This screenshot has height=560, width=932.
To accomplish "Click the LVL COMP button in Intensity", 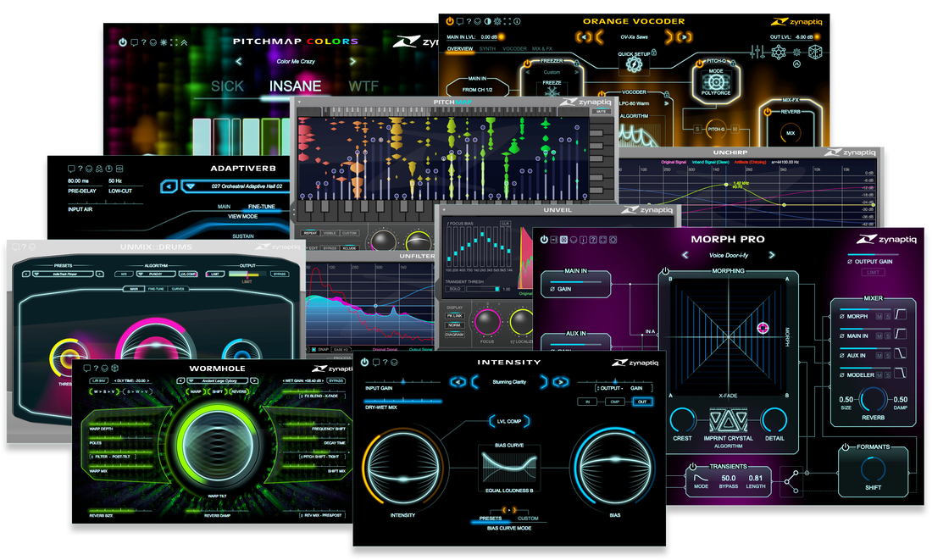I will click(509, 422).
